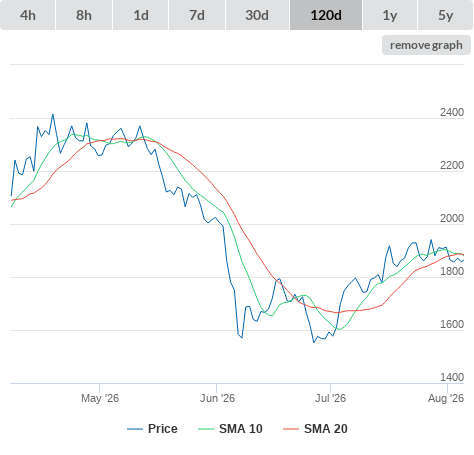View the 5y price range
This screenshot has height=455, width=474.
tap(445, 15)
